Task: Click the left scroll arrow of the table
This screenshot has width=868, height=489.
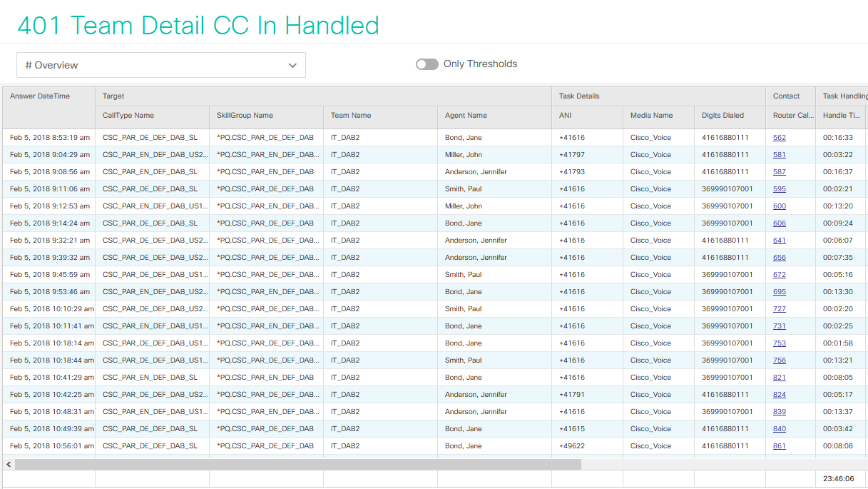Action: click(8, 464)
